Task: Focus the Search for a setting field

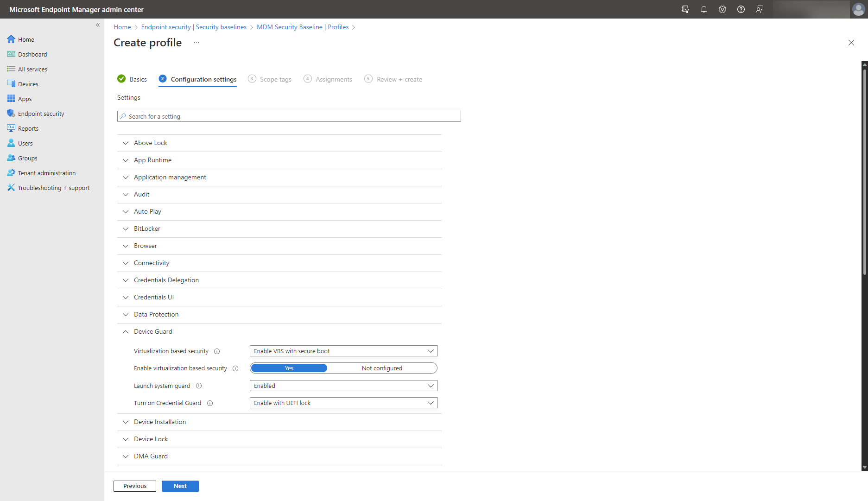Action: coord(289,116)
